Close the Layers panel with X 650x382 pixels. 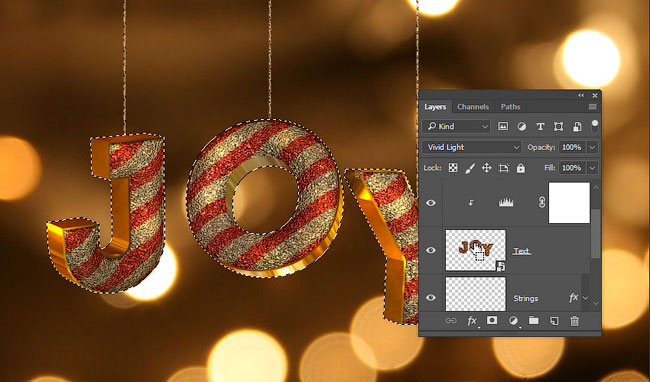pos(595,95)
